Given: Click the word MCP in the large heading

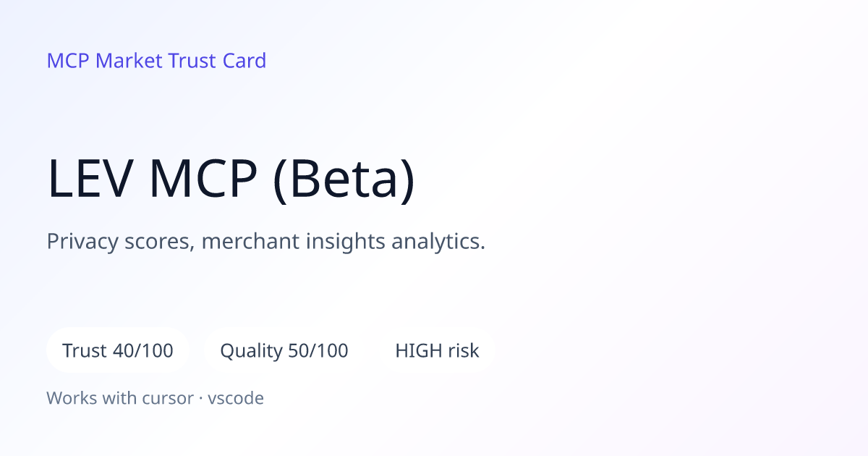Looking at the screenshot, I should pyautogui.click(x=204, y=180).
